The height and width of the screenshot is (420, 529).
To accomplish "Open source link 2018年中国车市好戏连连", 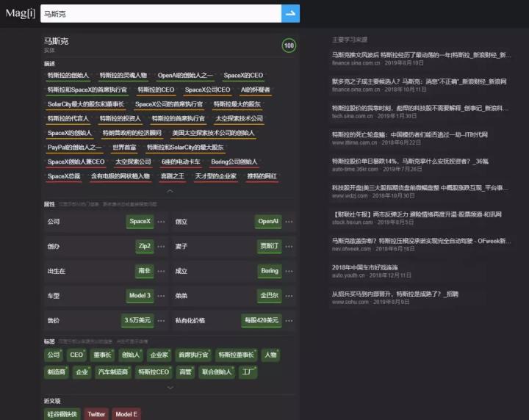I will click(x=365, y=268).
